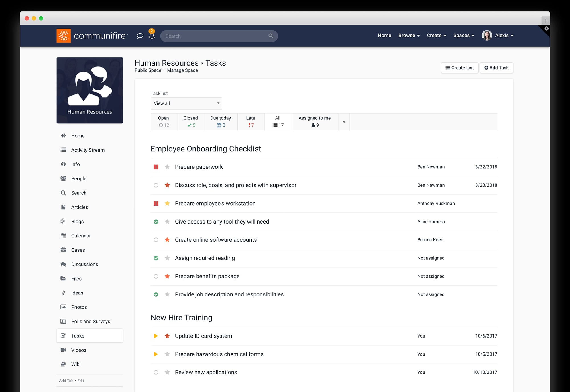Image resolution: width=570 pixels, height=392 pixels.
Task: Open the Videos sidebar item
Action: [90, 350]
